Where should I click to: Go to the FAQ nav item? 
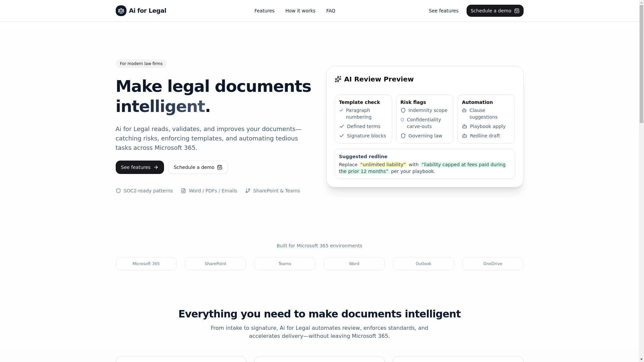click(331, 11)
